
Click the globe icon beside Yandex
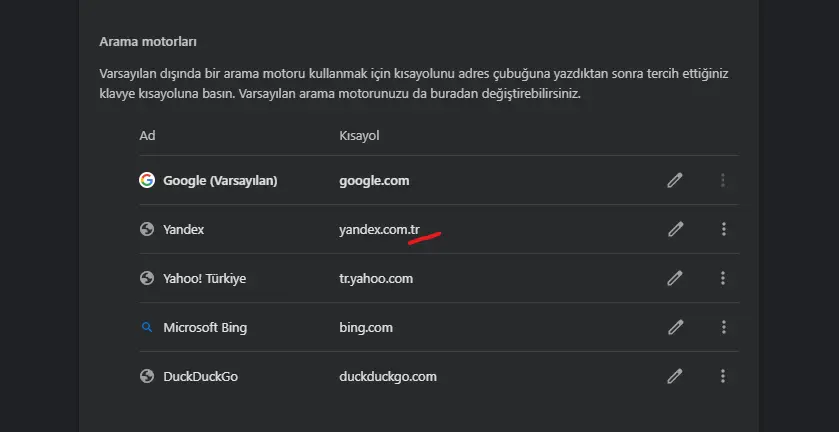point(147,230)
